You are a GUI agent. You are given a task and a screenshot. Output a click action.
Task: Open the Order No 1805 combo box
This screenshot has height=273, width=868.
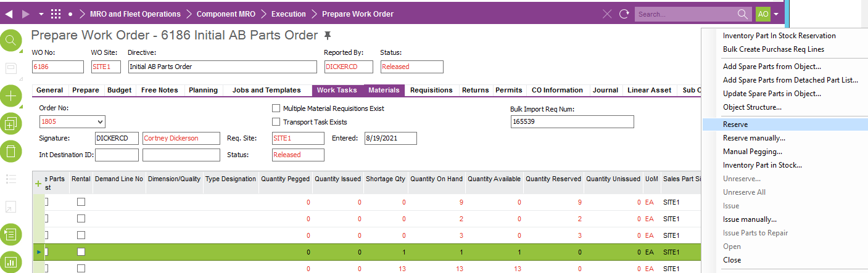tap(72, 122)
